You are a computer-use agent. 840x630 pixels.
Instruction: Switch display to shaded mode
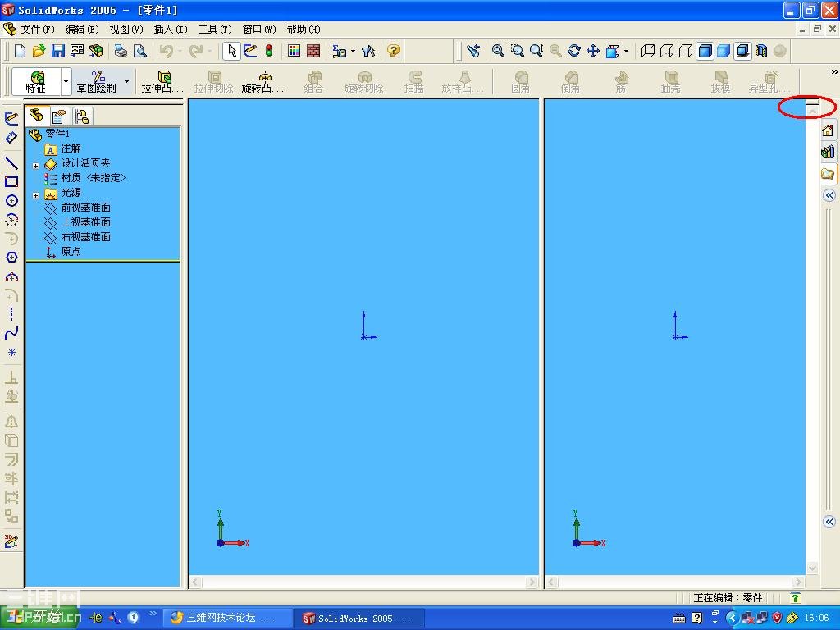pyautogui.click(x=724, y=51)
